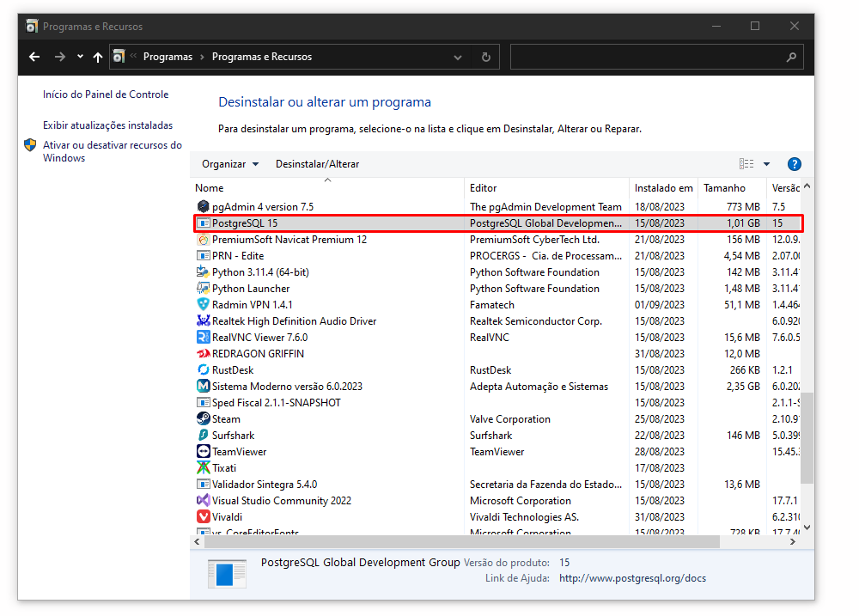Click the Radmin VPN icon
Viewport: 859px width, 616px height.
[x=204, y=305]
